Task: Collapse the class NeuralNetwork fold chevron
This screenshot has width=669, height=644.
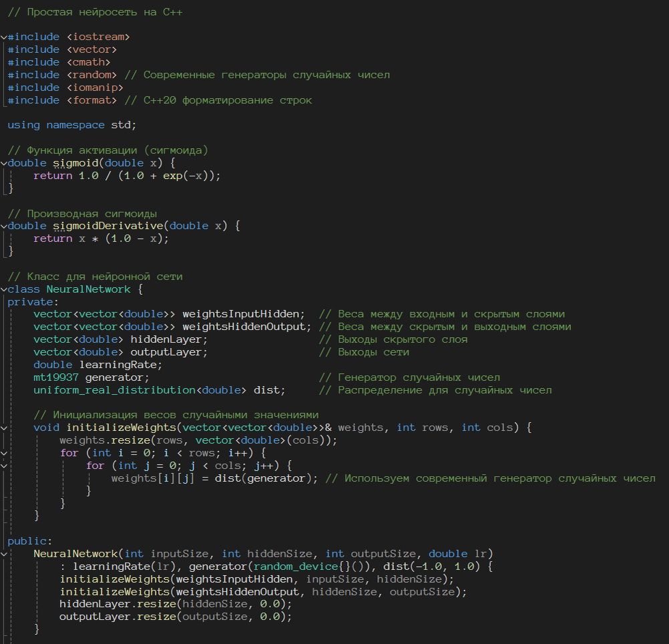Action: click(x=4, y=289)
